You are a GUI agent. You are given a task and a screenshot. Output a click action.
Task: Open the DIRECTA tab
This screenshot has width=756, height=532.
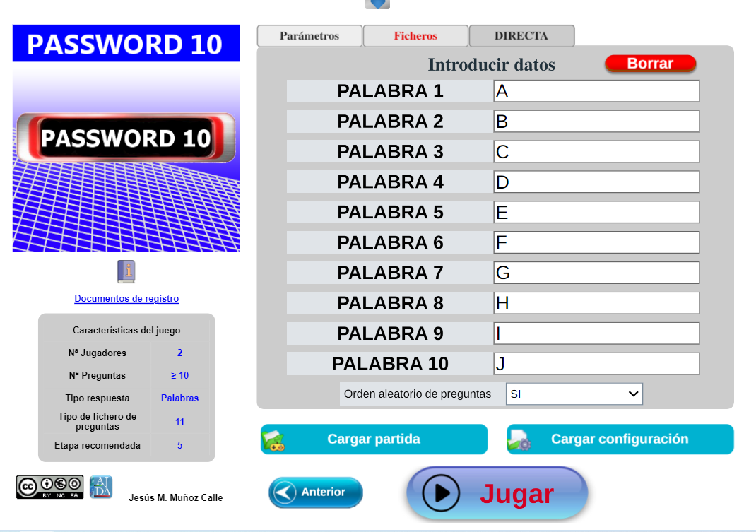(x=521, y=36)
